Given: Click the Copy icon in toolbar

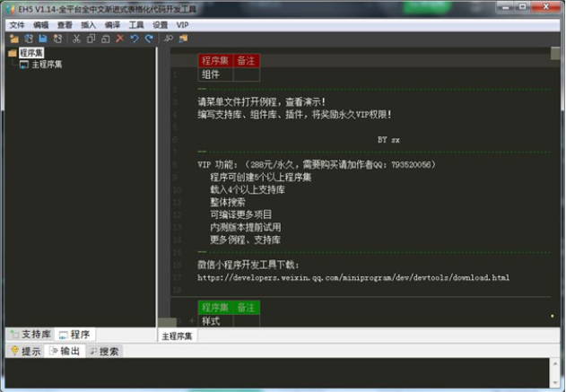Looking at the screenshot, I should [x=91, y=39].
